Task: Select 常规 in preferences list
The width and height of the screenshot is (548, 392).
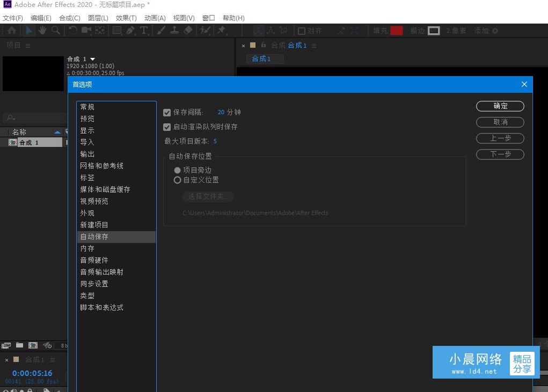Action: 116,107
